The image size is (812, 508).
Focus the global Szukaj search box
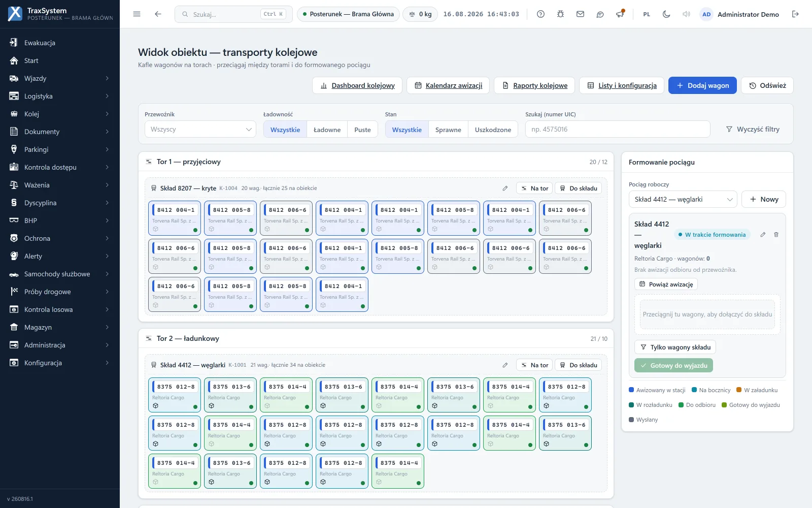[233, 14]
